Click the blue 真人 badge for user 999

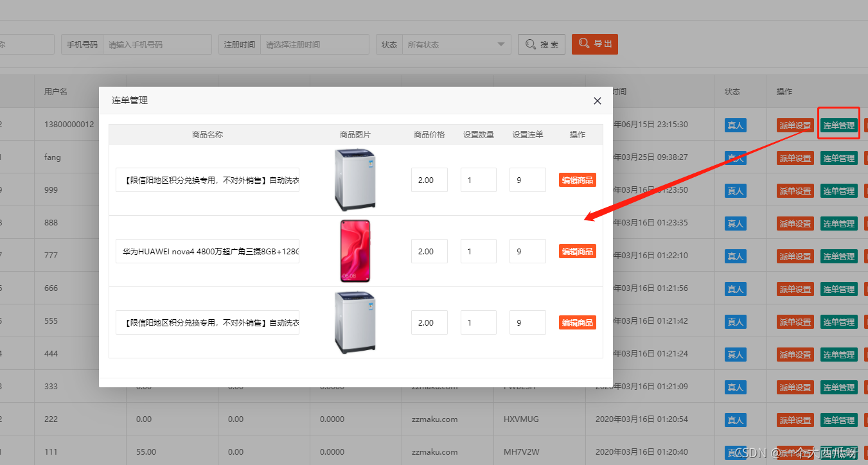(x=734, y=190)
